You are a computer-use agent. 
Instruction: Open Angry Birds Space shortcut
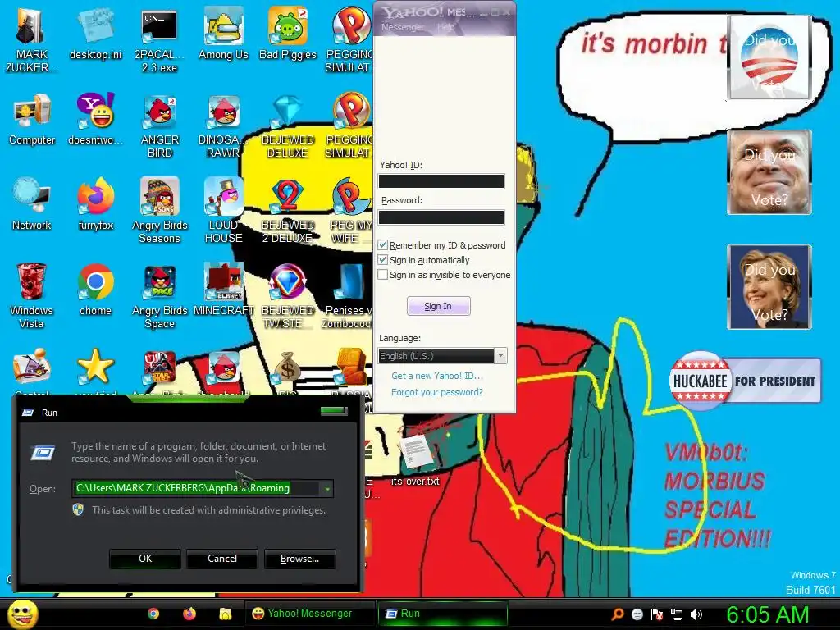159,295
